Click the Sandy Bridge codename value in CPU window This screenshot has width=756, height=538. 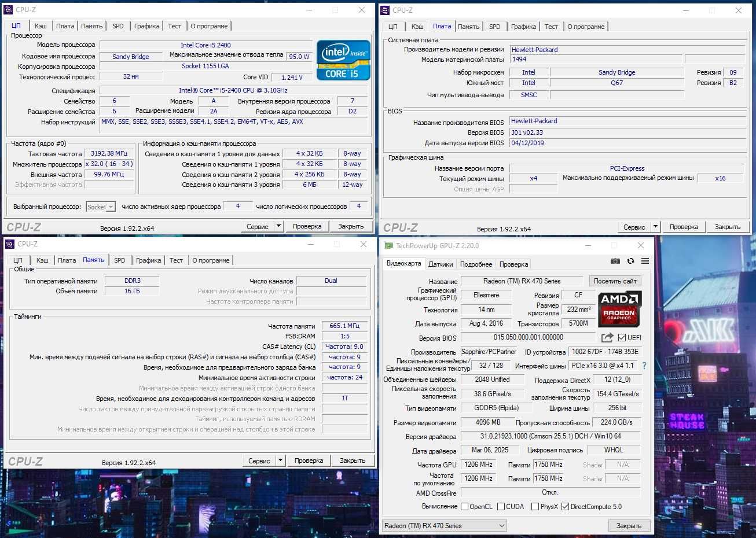130,57
